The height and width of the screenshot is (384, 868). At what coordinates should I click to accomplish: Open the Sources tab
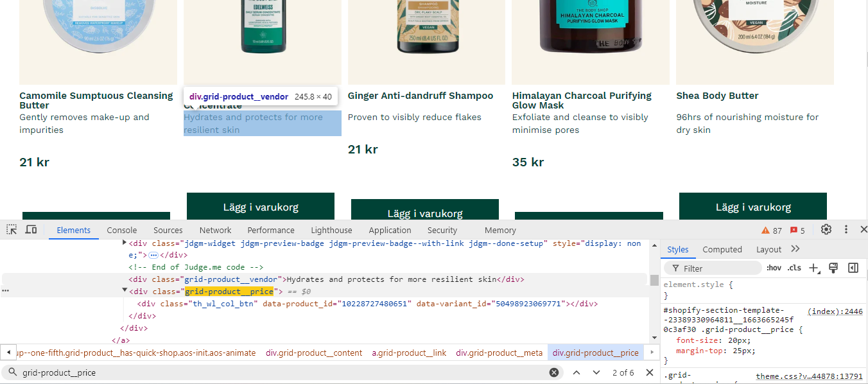[x=168, y=231]
